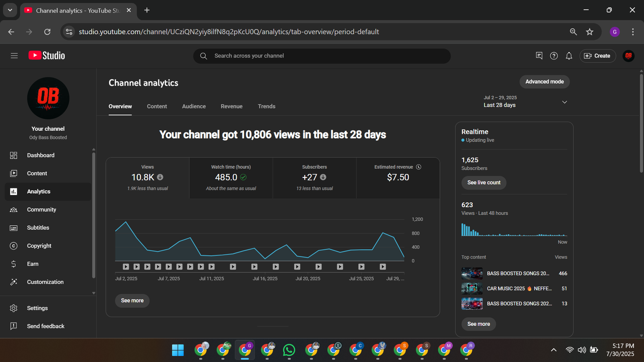Open WhatsApp from the taskbar
644x362 pixels.
tap(289, 350)
